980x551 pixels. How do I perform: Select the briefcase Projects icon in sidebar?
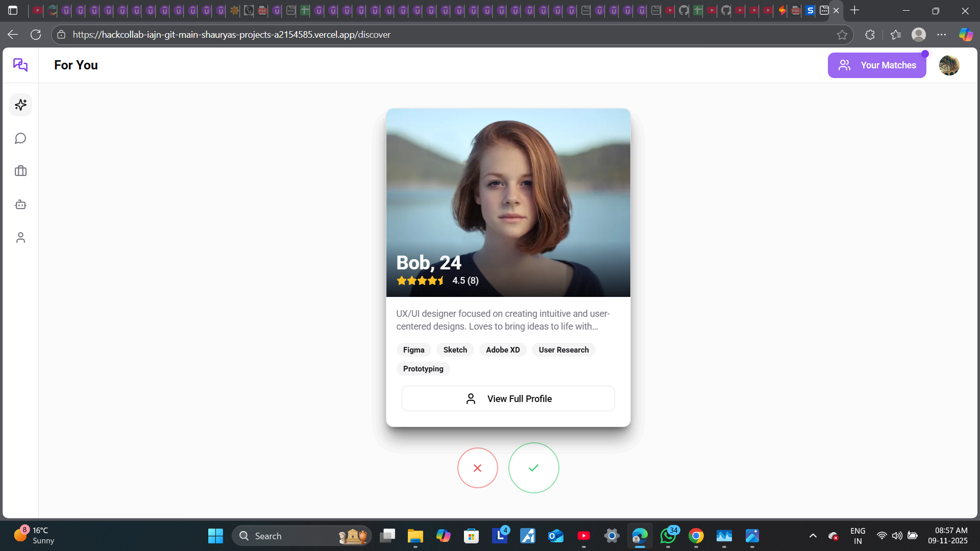point(20,171)
